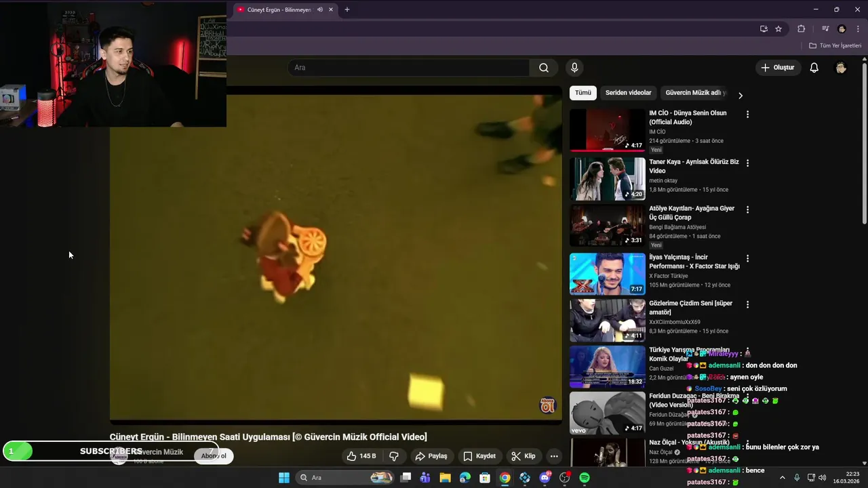This screenshot has width=868, height=488.
Task: Open IM CİO Dünya Senin Olsun thumbnail
Action: click(x=608, y=130)
